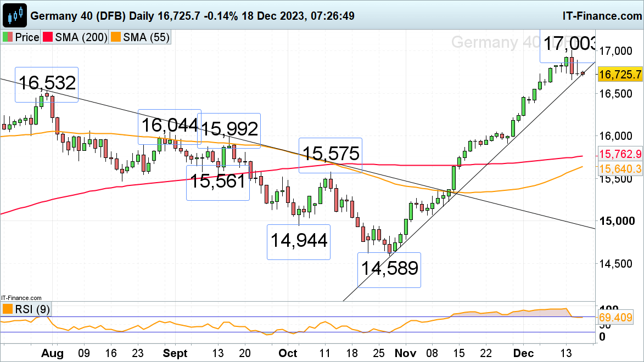Click the orange SMA (55) legend swatch

(x=116, y=37)
